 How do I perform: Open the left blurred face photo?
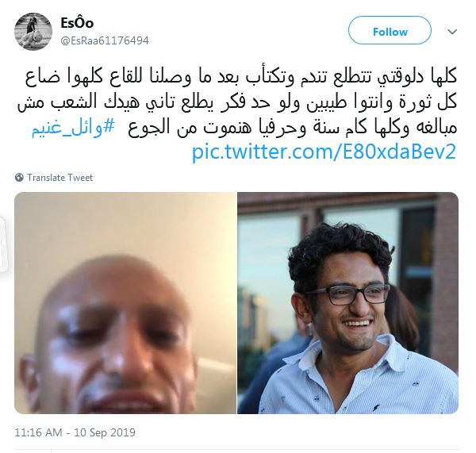pyautogui.click(x=125, y=303)
